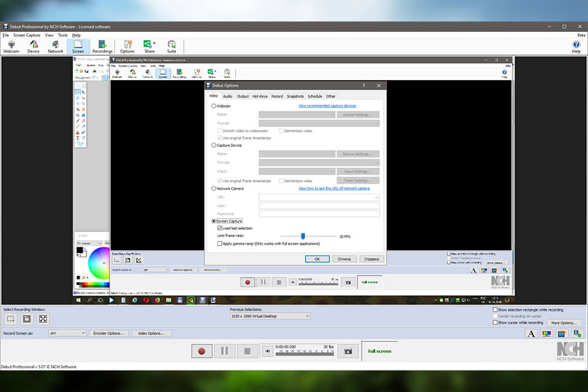This screenshot has height=392, width=588.
Task: Select the Device capture toolbar button
Action: [x=33, y=47]
